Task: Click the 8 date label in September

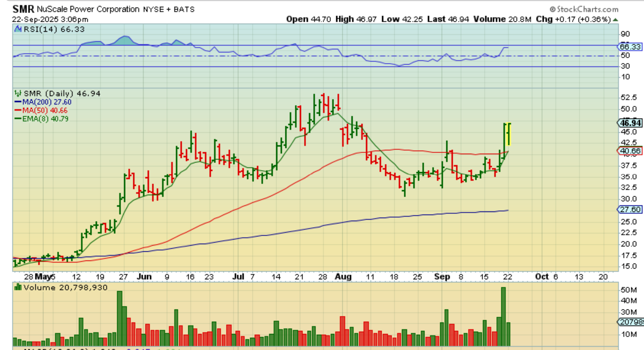Action: [461, 277]
